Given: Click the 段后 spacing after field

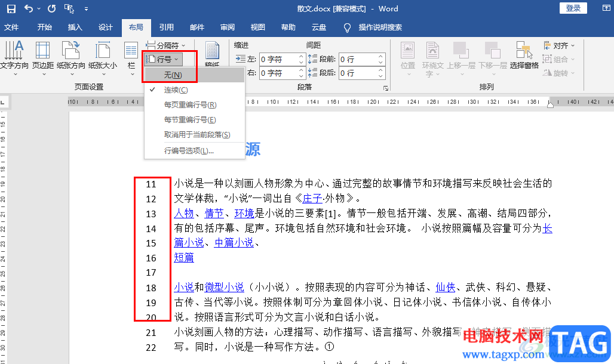Looking at the screenshot, I should click(x=358, y=73).
